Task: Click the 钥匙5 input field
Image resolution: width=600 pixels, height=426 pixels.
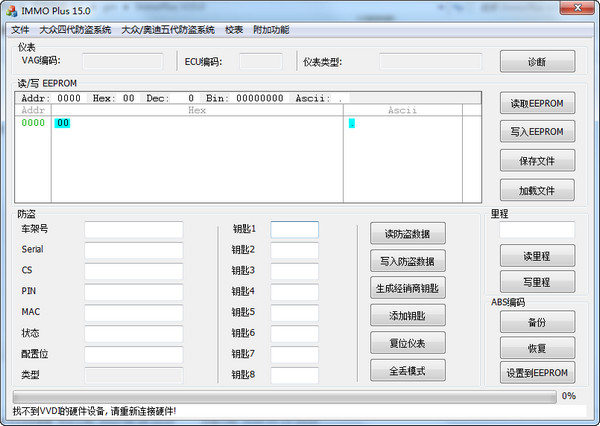Action: 294,313
